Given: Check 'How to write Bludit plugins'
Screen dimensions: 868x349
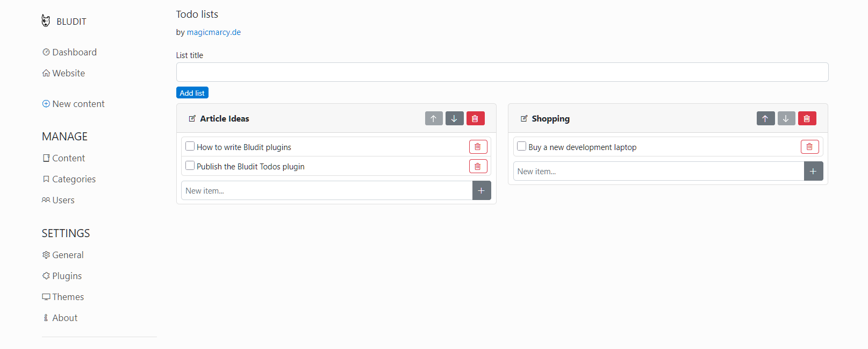Looking at the screenshot, I should (x=190, y=146).
